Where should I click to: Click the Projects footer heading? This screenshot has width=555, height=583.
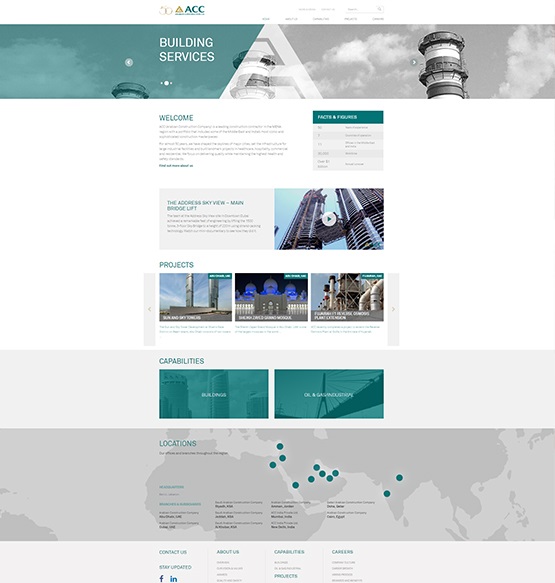[286, 576]
